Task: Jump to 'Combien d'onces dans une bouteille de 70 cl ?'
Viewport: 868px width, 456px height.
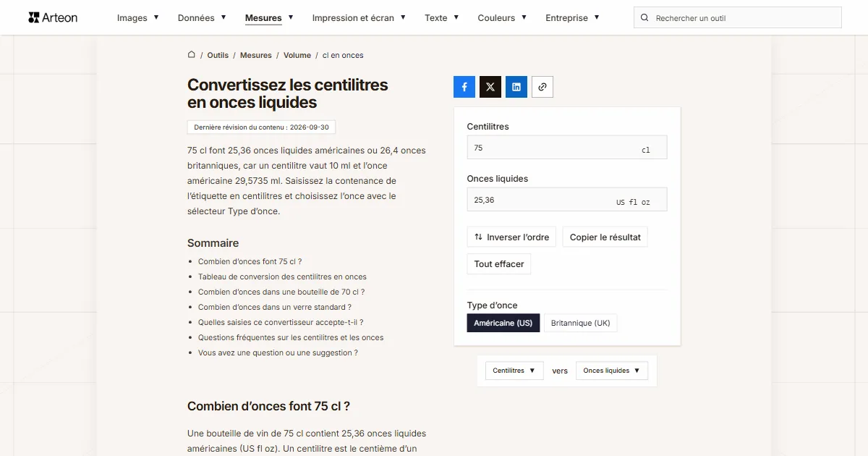Action: tap(281, 292)
